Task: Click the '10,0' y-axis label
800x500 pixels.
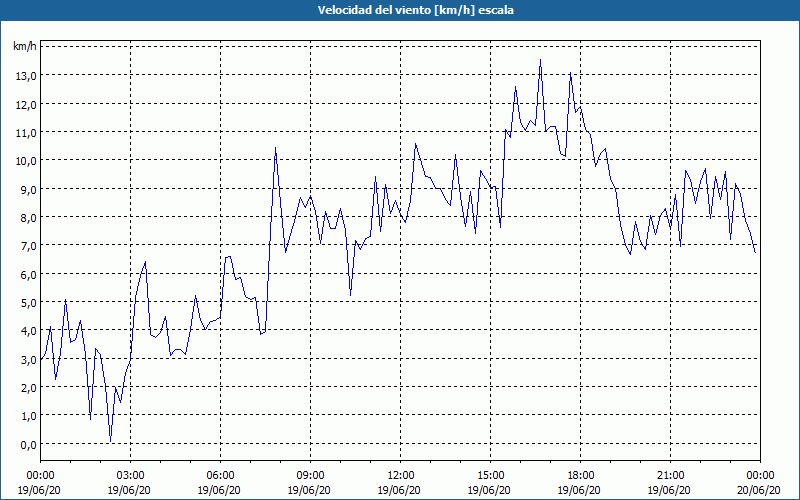Action: 27,161
